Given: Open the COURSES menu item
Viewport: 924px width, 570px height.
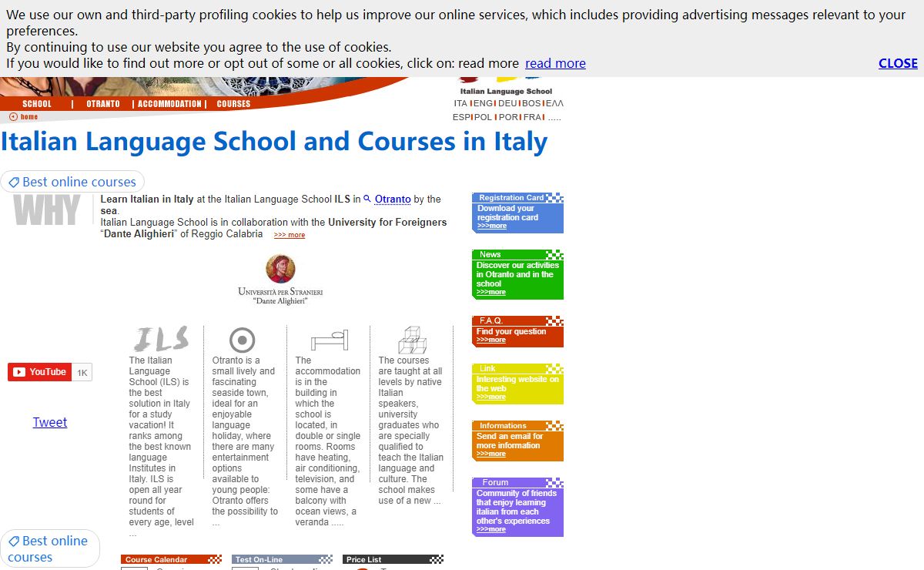Looking at the screenshot, I should 233,104.
